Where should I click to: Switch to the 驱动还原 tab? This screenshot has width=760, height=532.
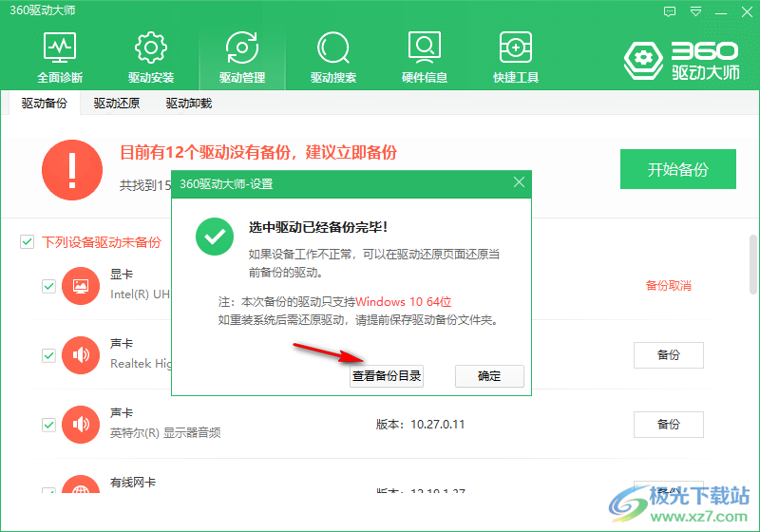point(116,104)
